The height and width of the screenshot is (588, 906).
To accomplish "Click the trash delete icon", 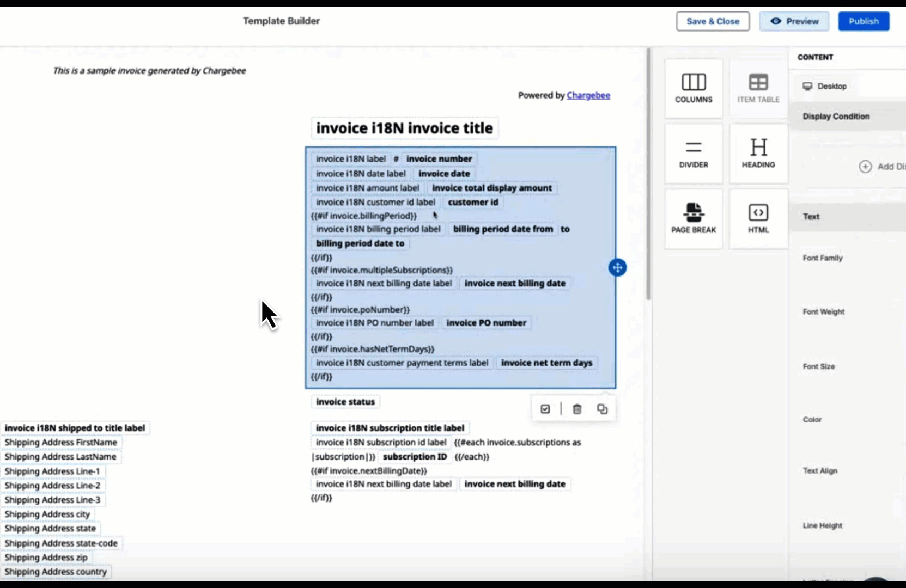I will [x=577, y=409].
